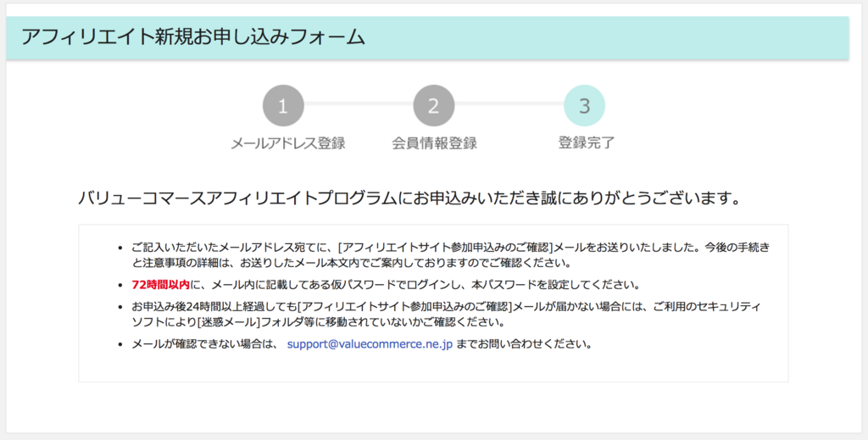The width and height of the screenshot is (868, 440).
Task: Click the thank-you message バリューコマースアフィリエイトプログラム
Action: [x=409, y=198]
